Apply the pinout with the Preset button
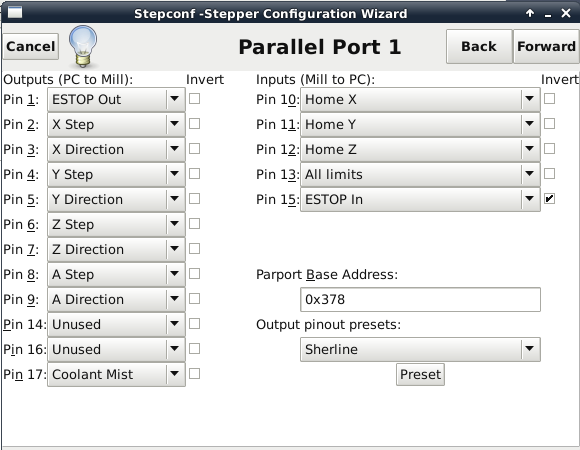The width and height of the screenshot is (580, 450). coord(420,375)
